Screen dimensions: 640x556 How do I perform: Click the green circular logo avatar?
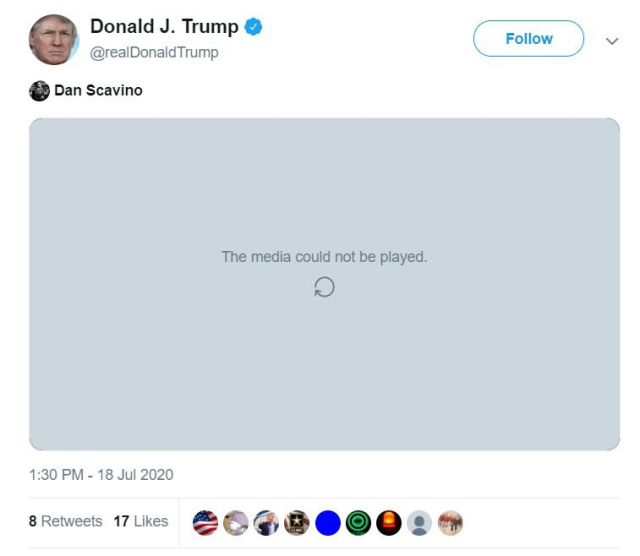click(358, 523)
